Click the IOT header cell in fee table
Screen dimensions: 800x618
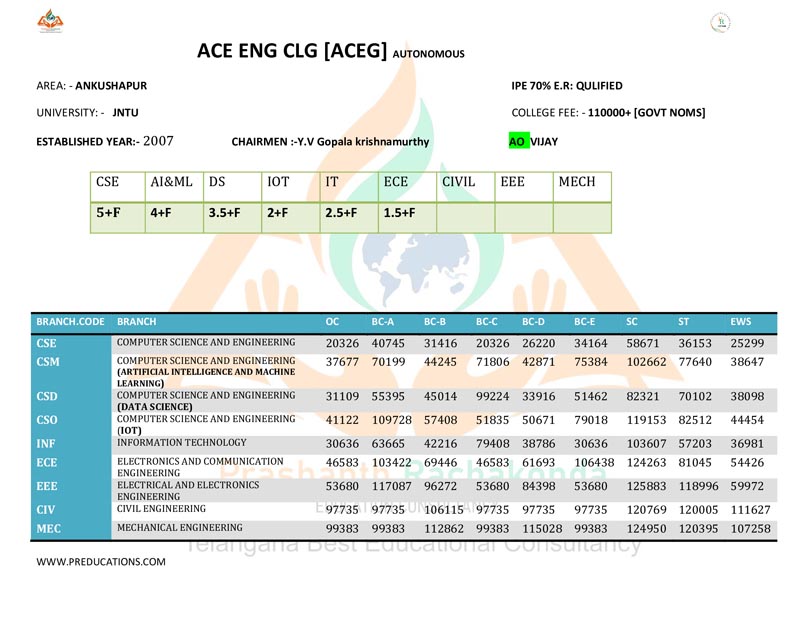(x=291, y=187)
